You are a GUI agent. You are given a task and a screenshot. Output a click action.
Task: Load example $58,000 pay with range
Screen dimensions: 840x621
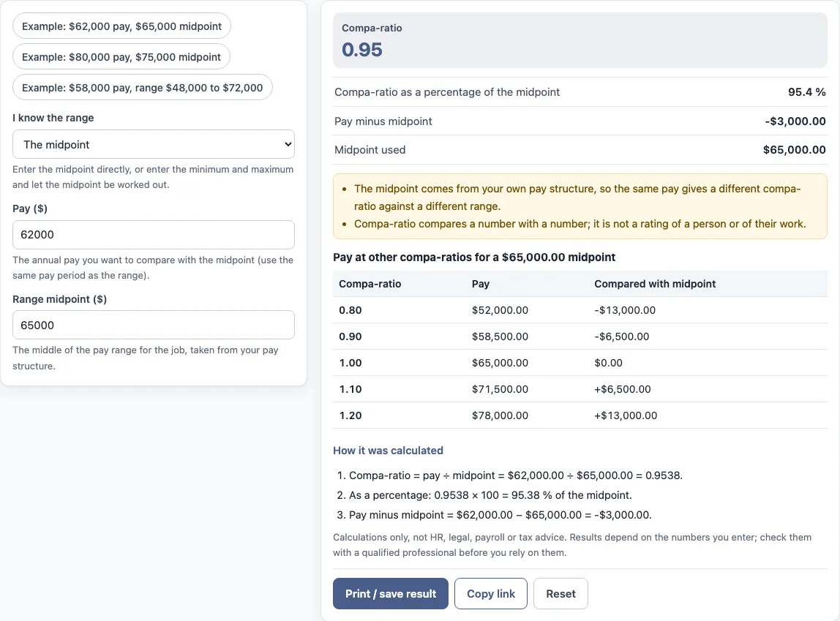(143, 87)
